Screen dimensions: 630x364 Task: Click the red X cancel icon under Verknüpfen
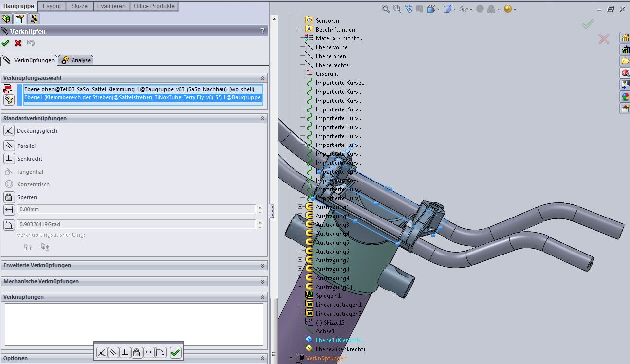pyautogui.click(x=18, y=43)
